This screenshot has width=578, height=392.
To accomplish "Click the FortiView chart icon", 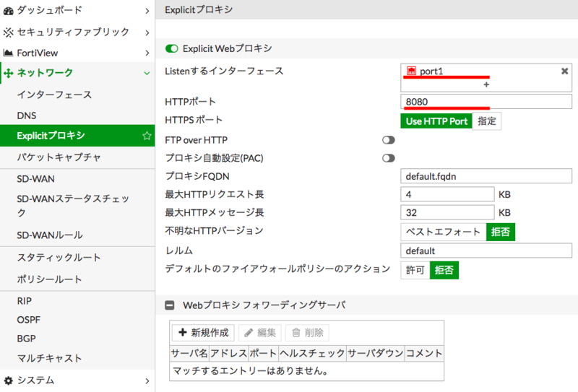I will (x=8, y=53).
